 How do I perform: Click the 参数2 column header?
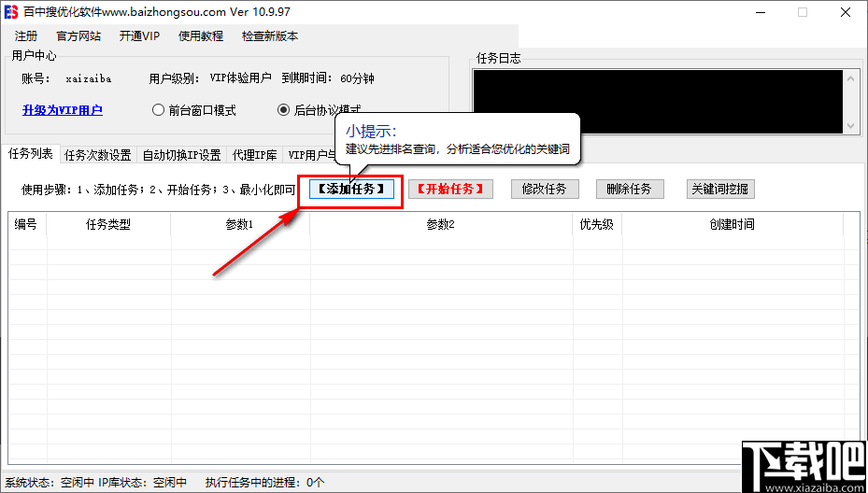point(441,225)
